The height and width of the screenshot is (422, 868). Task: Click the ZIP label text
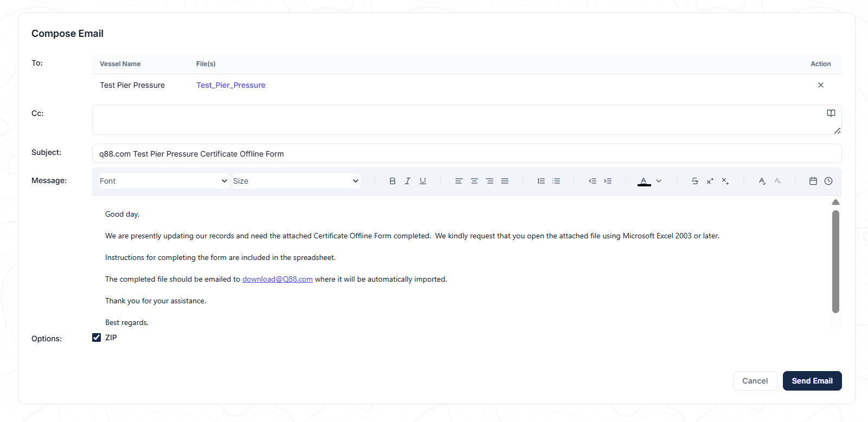tap(111, 337)
